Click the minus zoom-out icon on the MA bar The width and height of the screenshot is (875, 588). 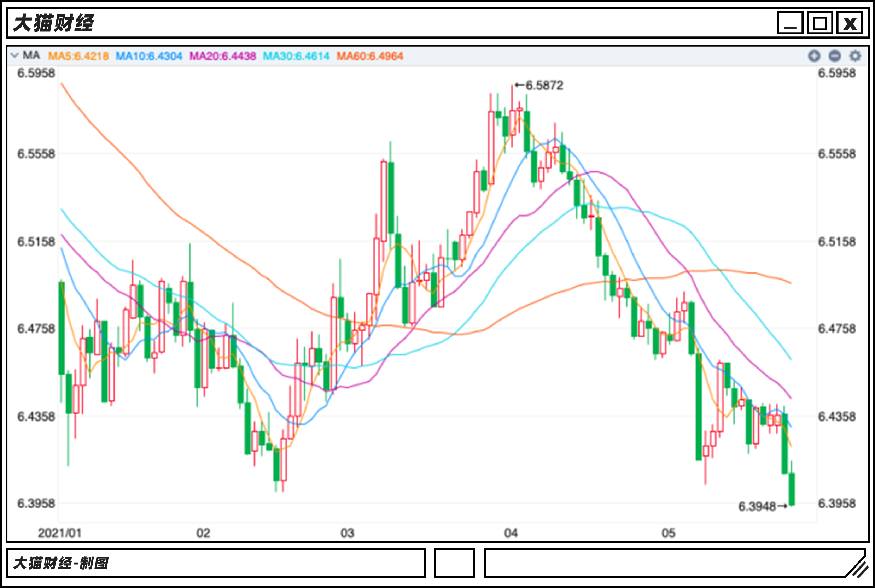834,56
